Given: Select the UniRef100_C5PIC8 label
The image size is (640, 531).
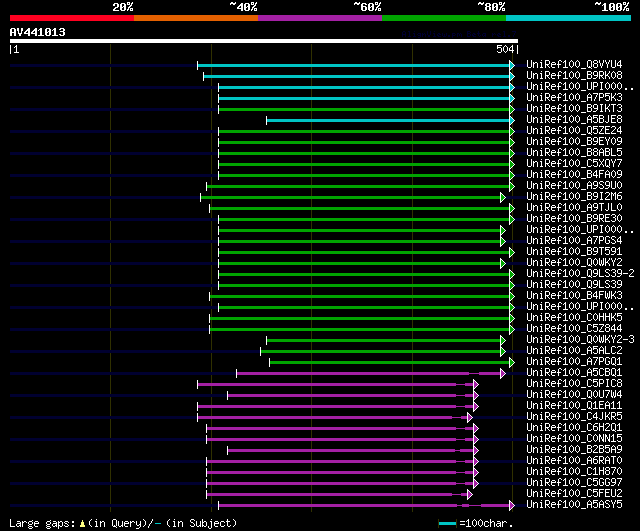Looking at the screenshot, I should 574,384.
